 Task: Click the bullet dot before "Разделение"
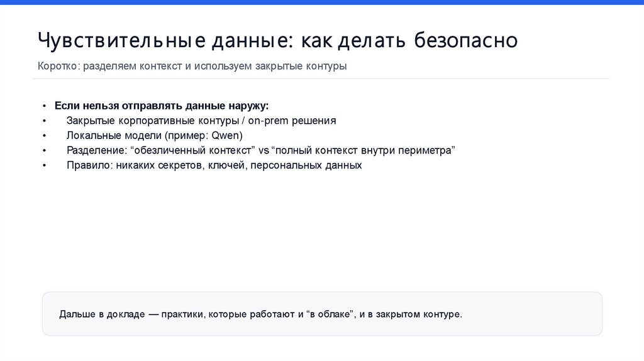tap(45, 152)
